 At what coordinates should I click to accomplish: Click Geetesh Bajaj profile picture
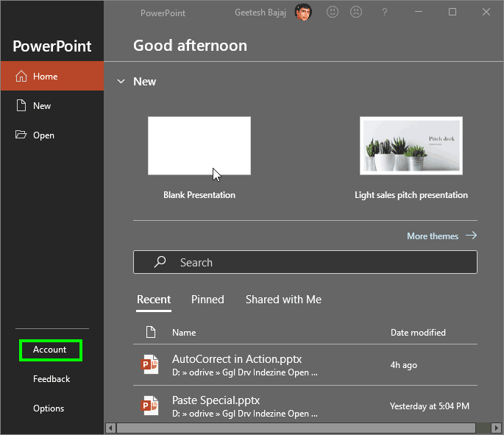click(303, 13)
